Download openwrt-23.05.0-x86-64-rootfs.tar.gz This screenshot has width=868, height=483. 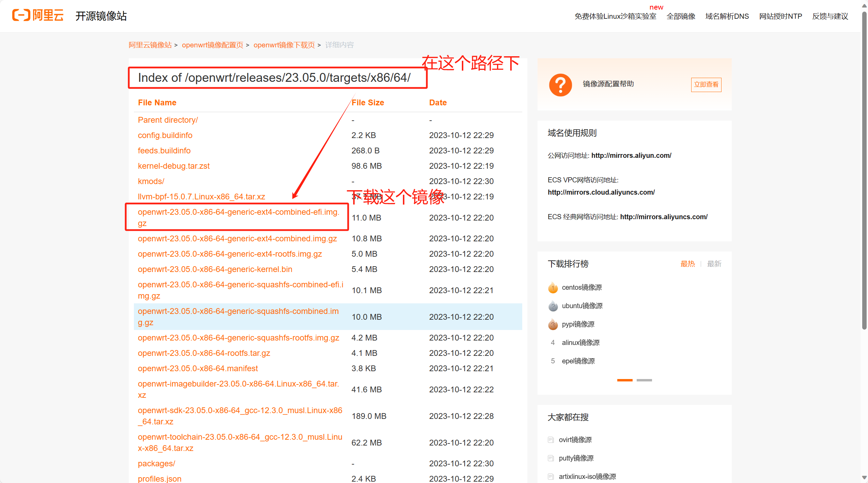[x=204, y=353]
